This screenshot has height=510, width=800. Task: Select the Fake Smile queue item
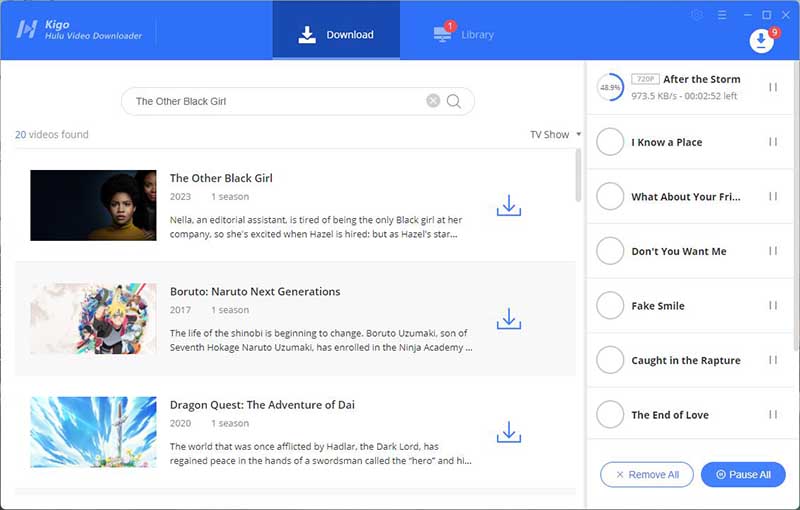(x=690, y=305)
